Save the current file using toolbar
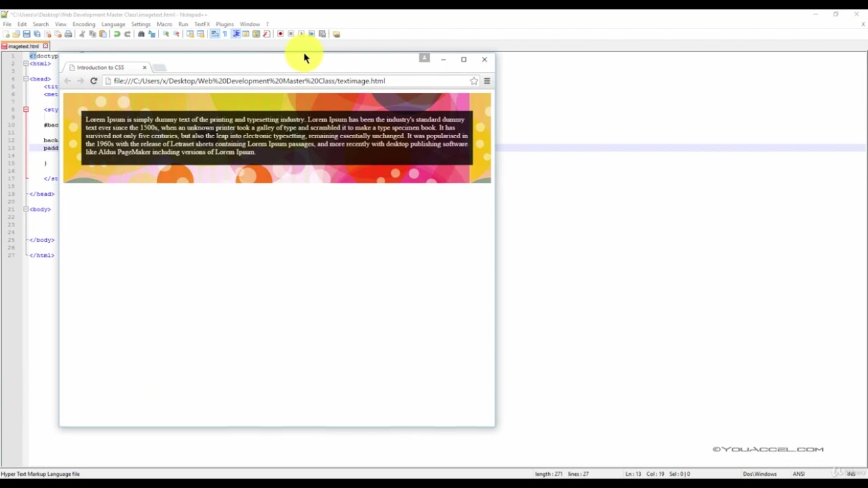 coord(26,34)
